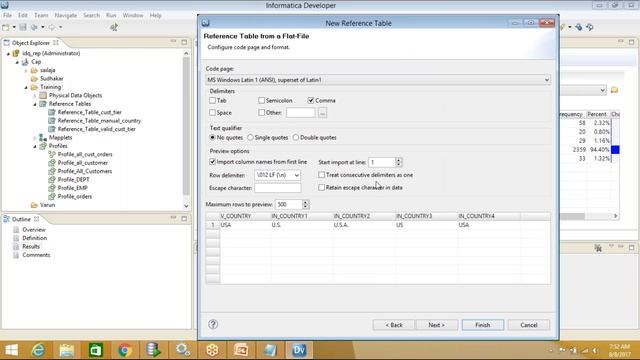The height and width of the screenshot is (360, 640).
Task: Click the yellow folder browse icon
Action: coord(614,90)
